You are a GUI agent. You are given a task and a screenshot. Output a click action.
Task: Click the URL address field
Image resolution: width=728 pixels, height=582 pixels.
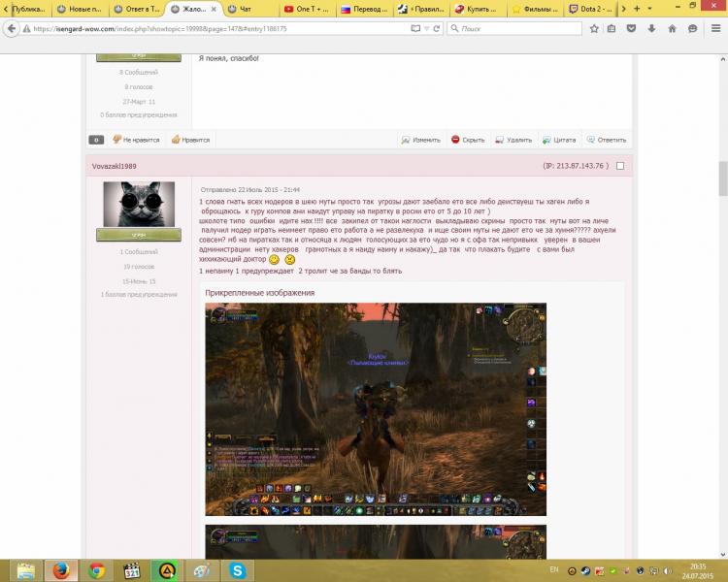click(220, 29)
